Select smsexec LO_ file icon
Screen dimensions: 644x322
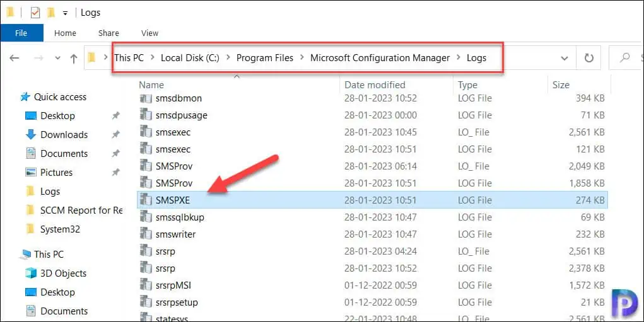pos(146,132)
